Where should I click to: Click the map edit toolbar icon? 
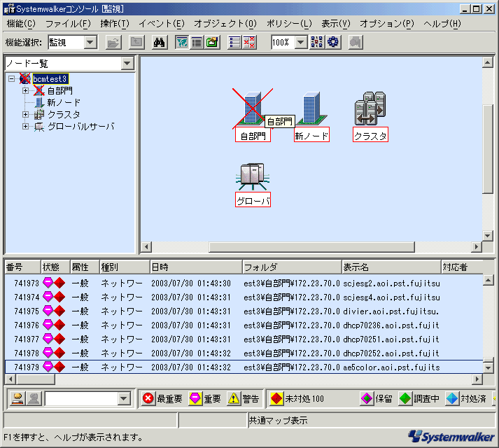click(212, 42)
